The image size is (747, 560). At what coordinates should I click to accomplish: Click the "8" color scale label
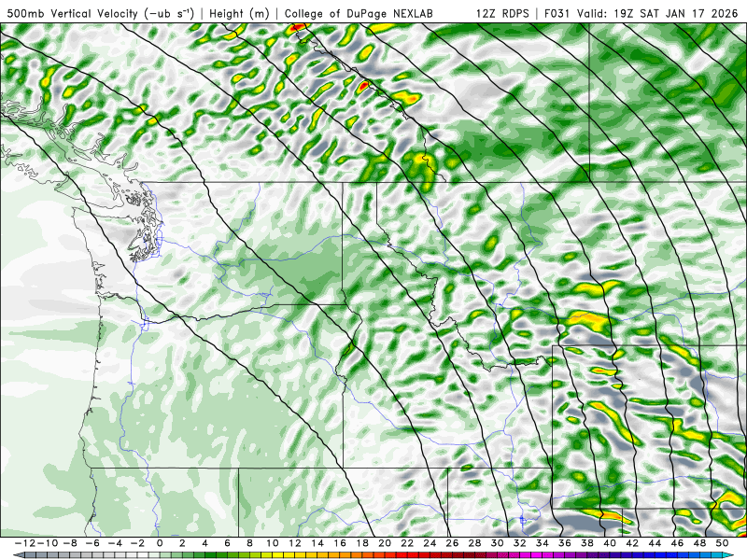click(x=249, y=543)
